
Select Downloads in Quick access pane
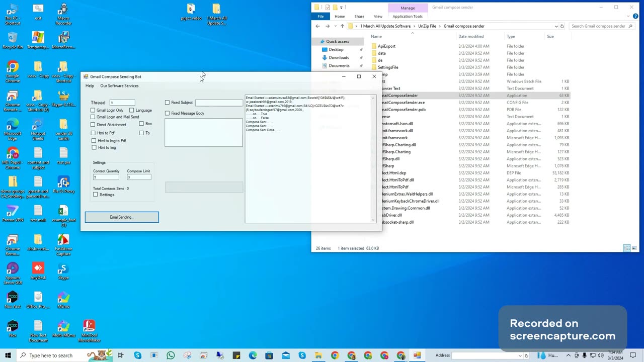pos(339,58)
